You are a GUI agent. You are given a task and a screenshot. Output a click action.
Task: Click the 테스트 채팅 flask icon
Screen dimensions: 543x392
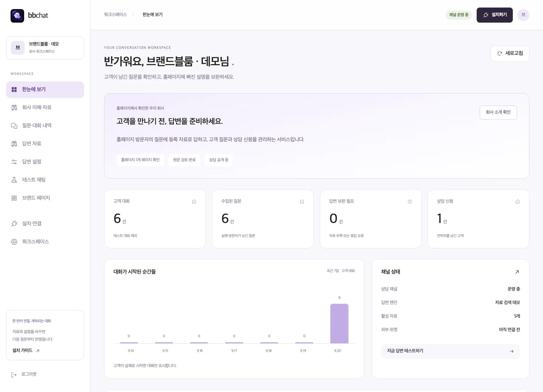tap(14, 180)
